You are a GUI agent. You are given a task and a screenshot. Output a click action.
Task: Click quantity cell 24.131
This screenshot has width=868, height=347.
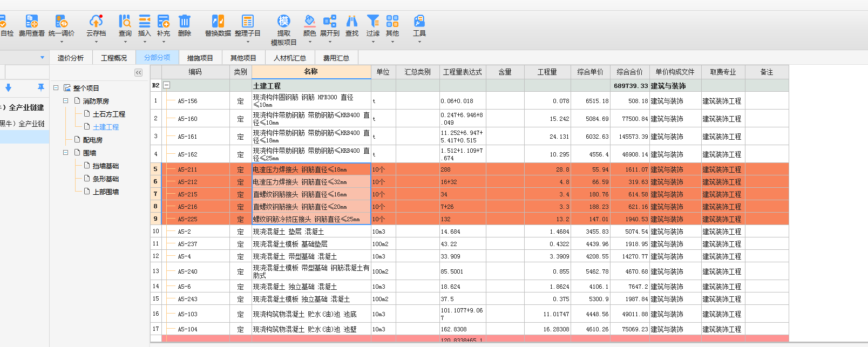tap(547, 137)
